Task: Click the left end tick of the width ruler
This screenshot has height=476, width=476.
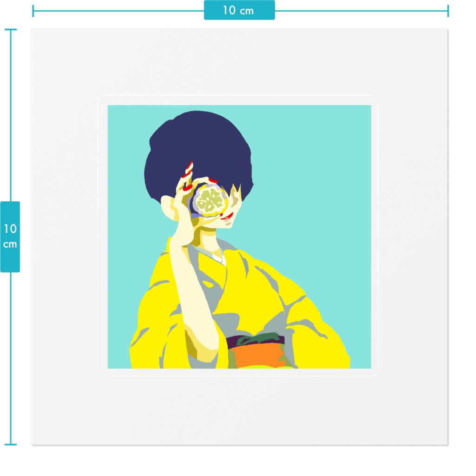Action: pyautogui.click(x=33, y=11)
